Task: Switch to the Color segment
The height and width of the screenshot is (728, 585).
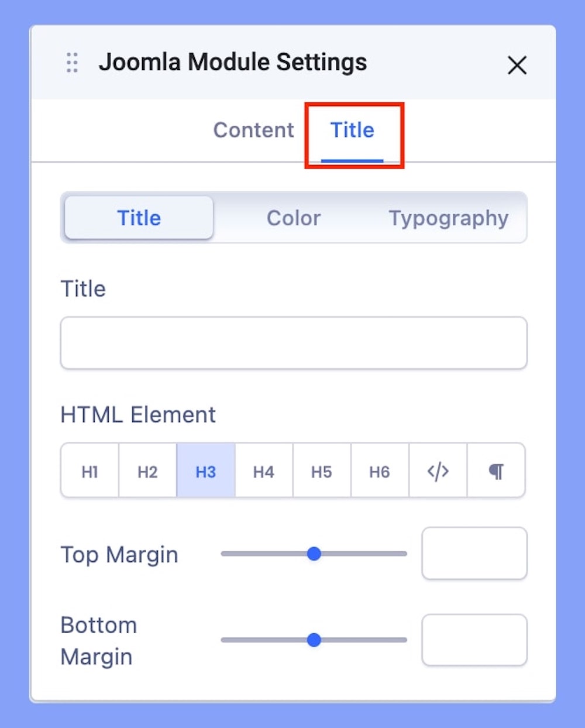Action: 294,218
